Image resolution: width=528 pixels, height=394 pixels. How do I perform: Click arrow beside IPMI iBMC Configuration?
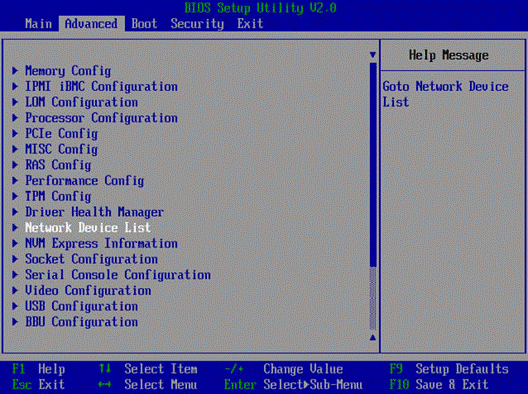[15, 87]
